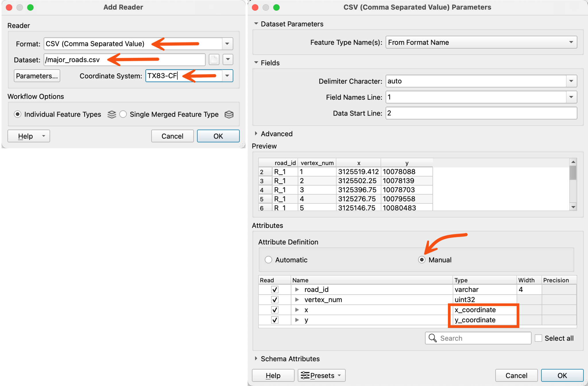588x386 pixels.
Task: Click Cancel in the Add Reader window
Action: (x=172, y=136)
